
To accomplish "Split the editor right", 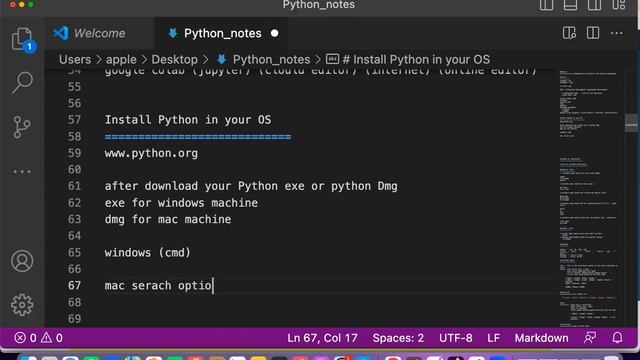I will point(593,33).
